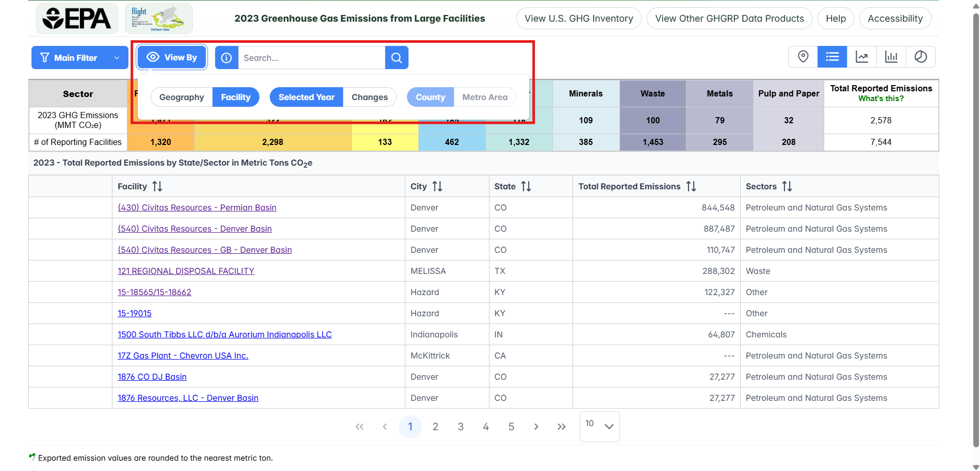The width and height of the screenshot is (980, 471).
Task: Expand the Main Filter dropdown
Action: pyautogui.click(x=79, y=57)
